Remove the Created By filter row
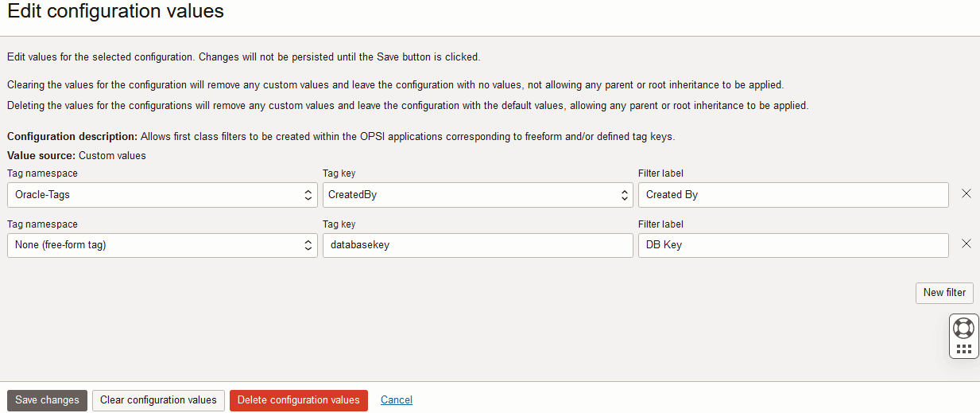980x413 pixels. [x=966, y=193]
